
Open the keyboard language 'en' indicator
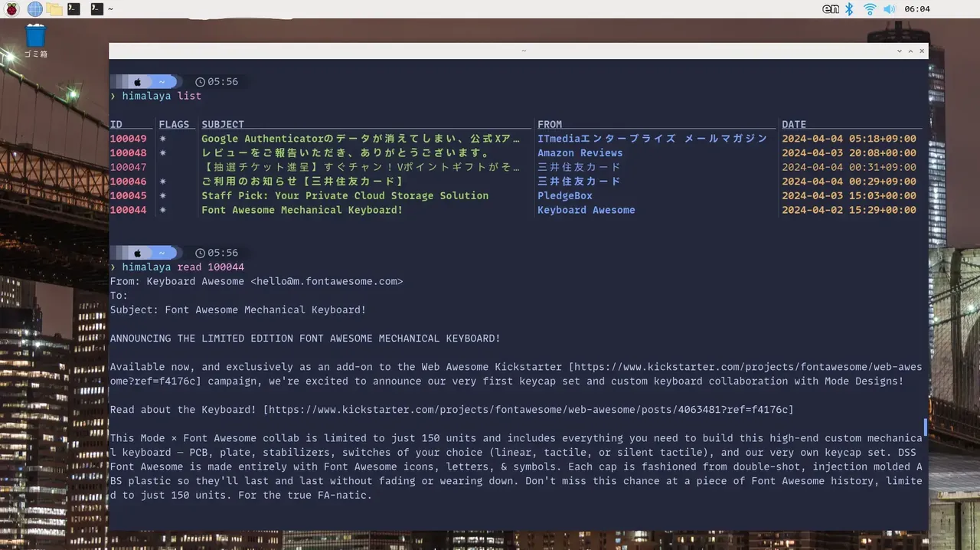coord(831,9)
